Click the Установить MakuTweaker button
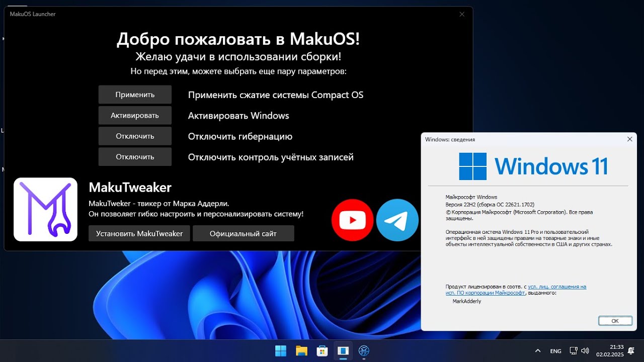Viewport: 644px width, 362px height. tap(139, 233)
